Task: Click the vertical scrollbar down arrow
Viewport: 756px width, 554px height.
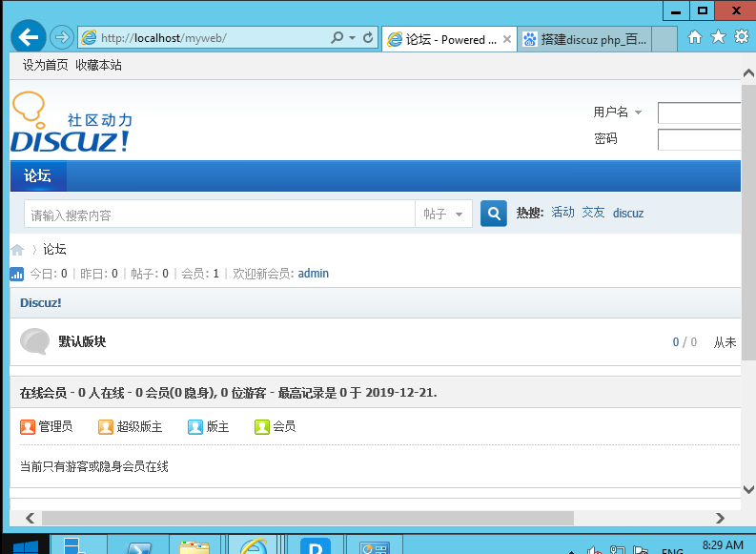Action: click(x=748, y=489)
